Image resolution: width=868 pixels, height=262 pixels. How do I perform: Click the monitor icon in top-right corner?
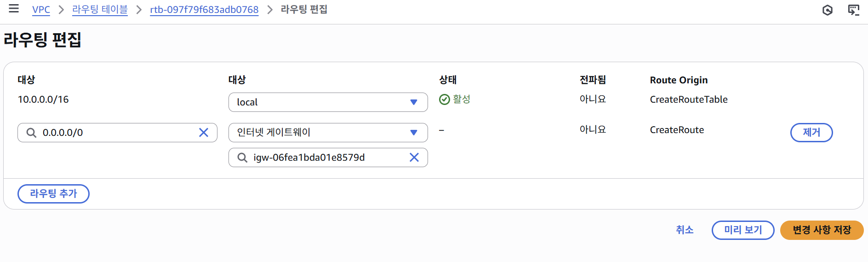point(853,10)
